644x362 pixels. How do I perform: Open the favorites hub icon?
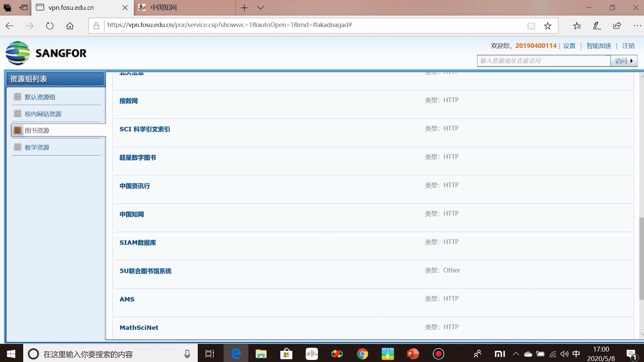pyautogui.click(x=577, y=26)
